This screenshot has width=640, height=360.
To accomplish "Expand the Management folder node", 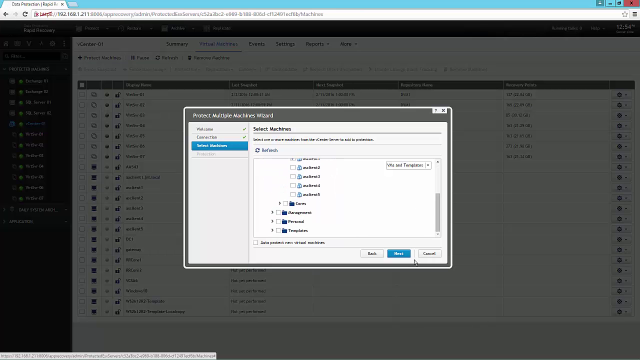I will [272, 213].
